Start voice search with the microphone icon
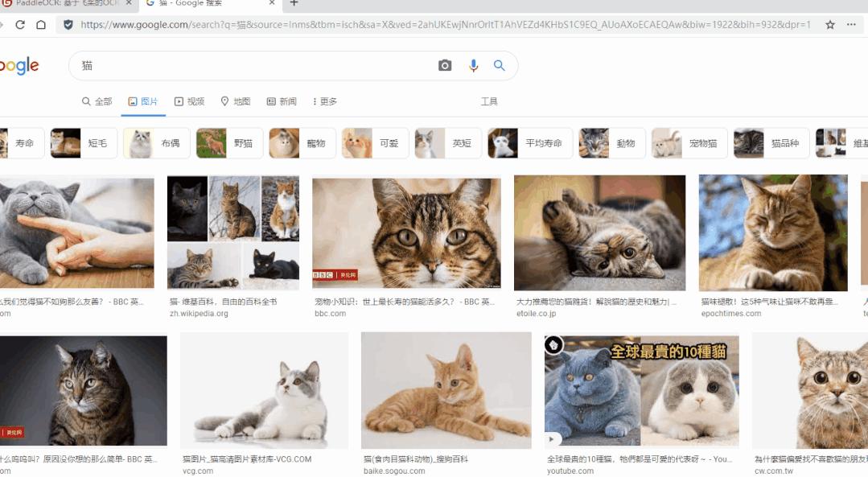Screen dimensions: 868x477 click(x=473, y=66)
